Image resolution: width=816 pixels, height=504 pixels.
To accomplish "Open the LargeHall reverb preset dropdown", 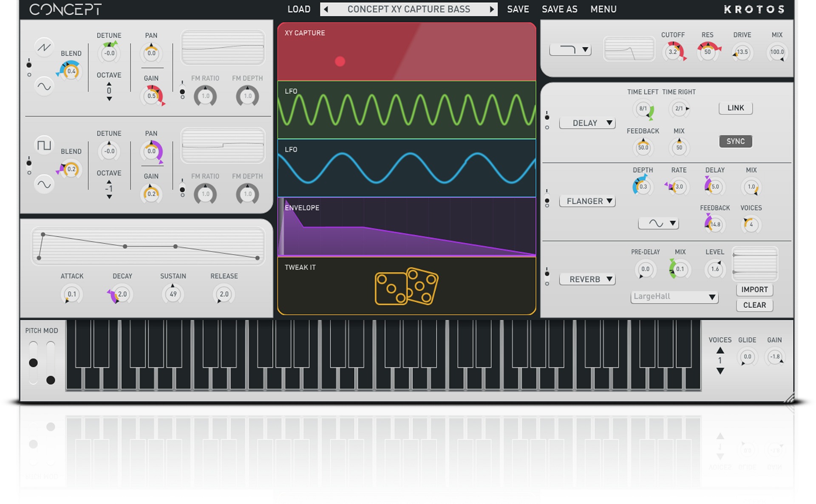I will [x=674, y=297].
